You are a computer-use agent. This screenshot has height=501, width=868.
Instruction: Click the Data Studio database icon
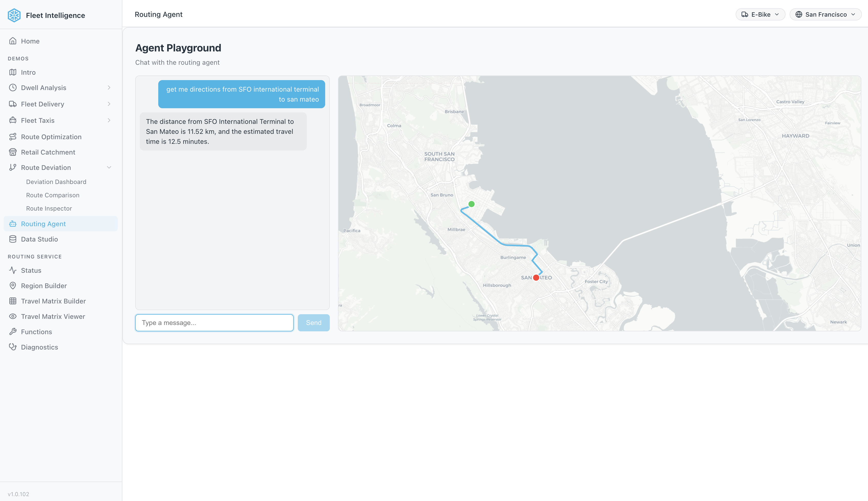tap(13, 239)
